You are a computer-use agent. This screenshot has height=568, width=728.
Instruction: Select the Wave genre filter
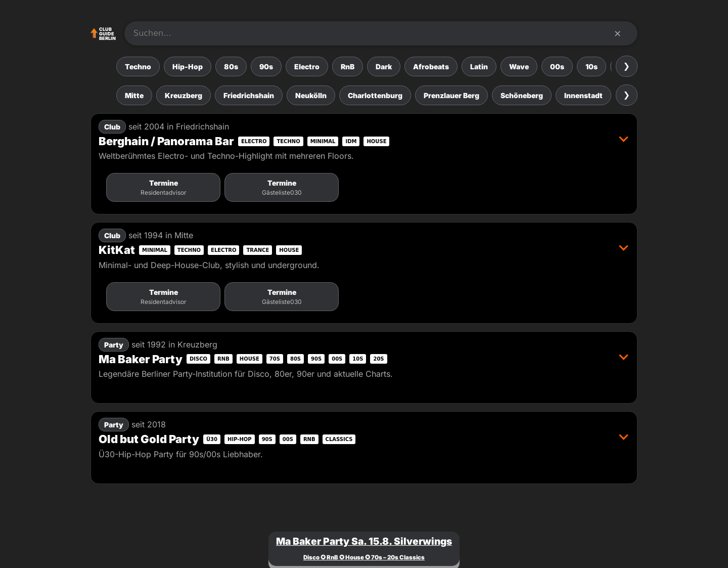click(x=519, y=67)
